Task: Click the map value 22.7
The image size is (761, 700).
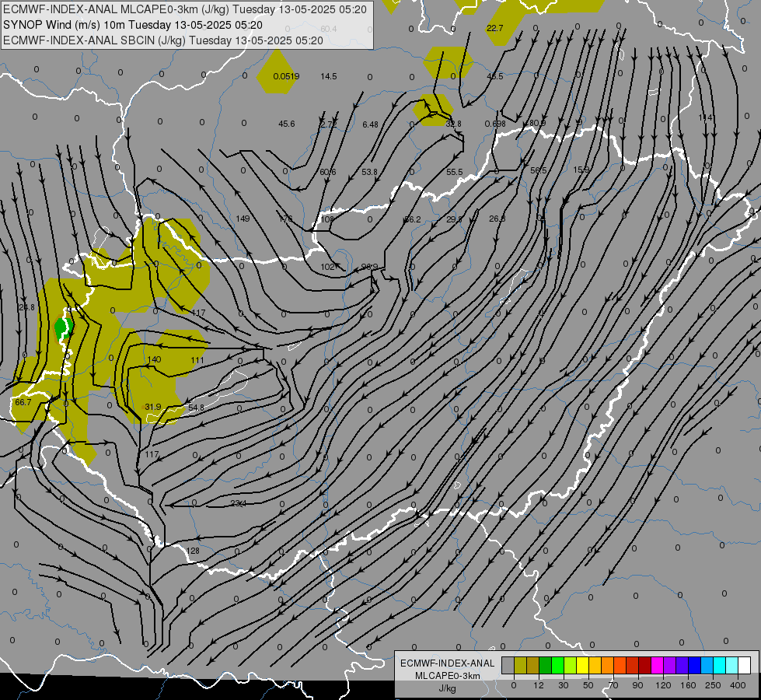Action: click(494, 28)
